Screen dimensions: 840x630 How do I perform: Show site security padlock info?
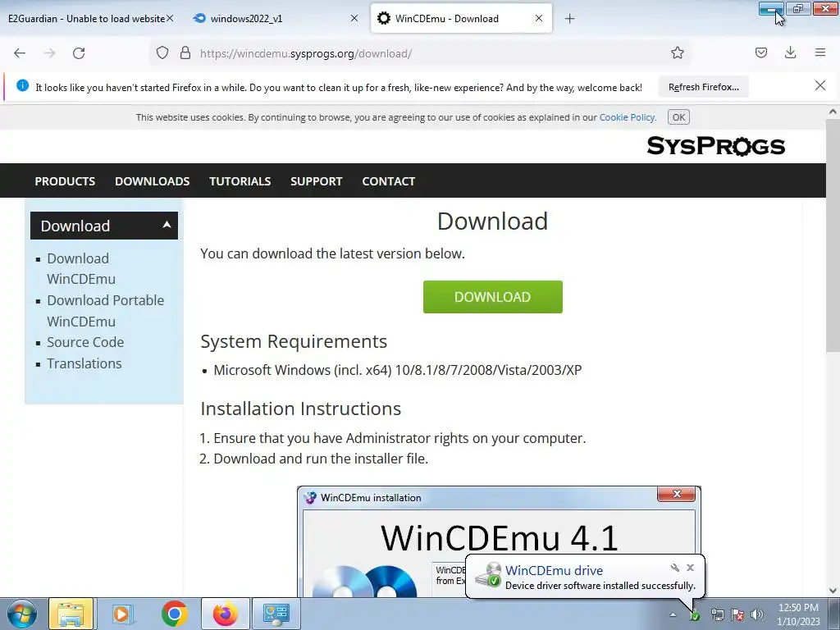[x=185, y=53]
